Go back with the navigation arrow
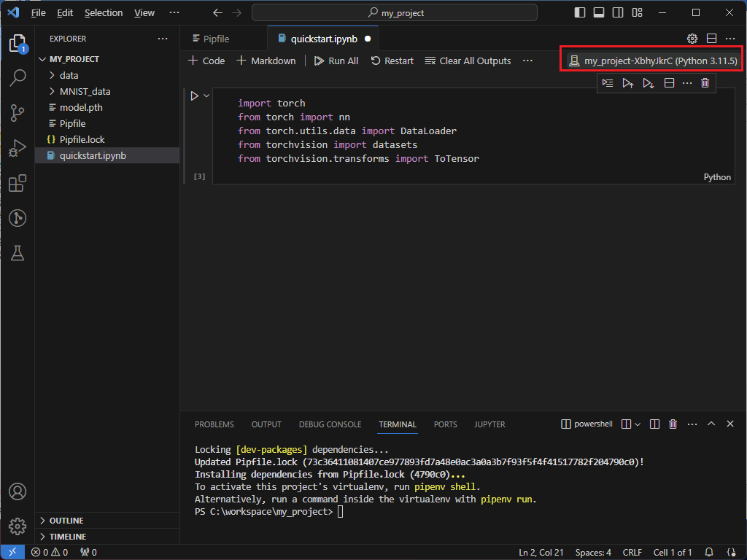Image resolution: width=747 pixels, height=560 pixels. coord(217,13)
